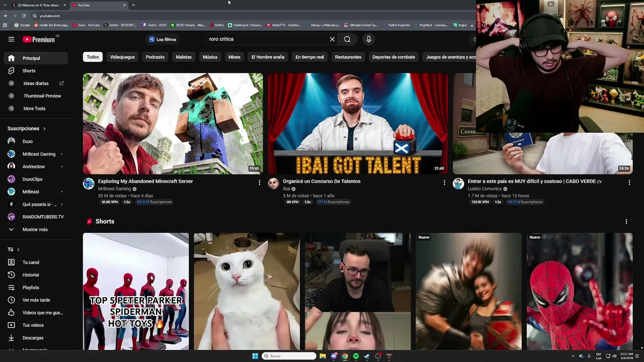
Task: Open Exploring My Abandoned Minecraft Server title
Action: tap(145, 181)
